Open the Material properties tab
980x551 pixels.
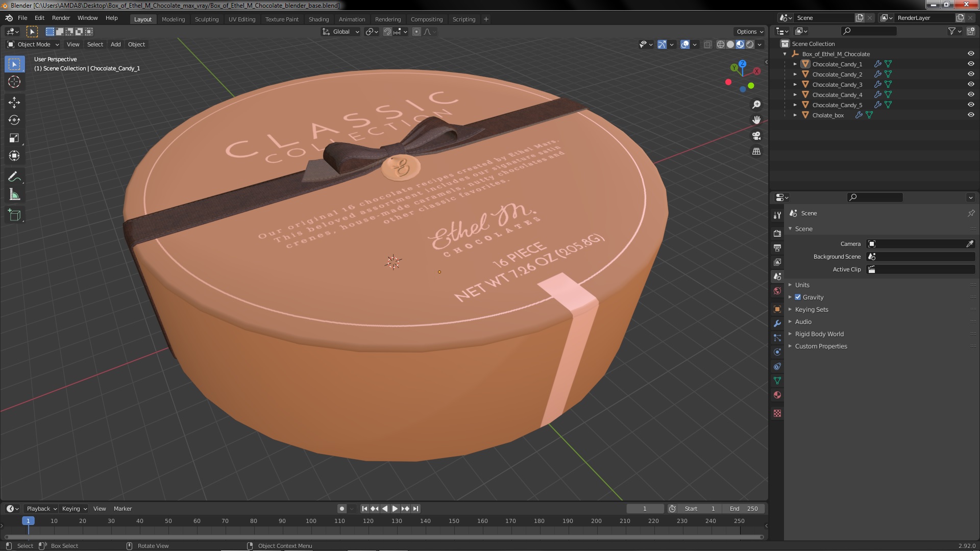click(777, 395)
